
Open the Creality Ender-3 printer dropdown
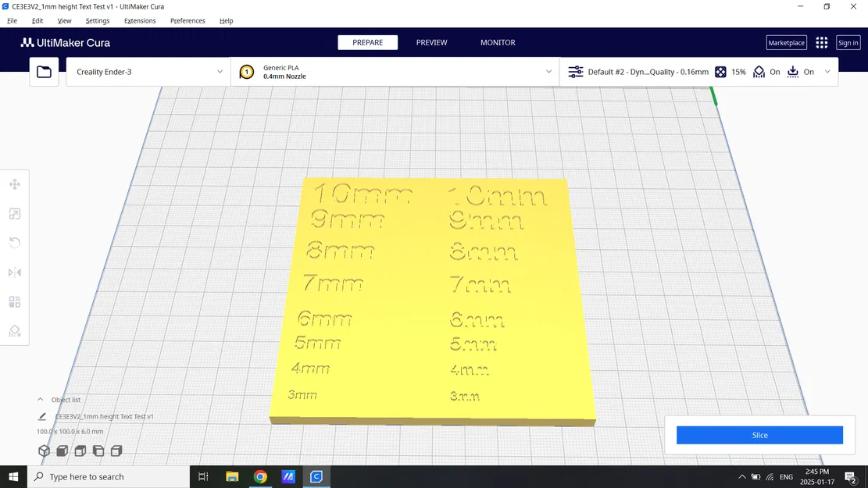point(147,71)
